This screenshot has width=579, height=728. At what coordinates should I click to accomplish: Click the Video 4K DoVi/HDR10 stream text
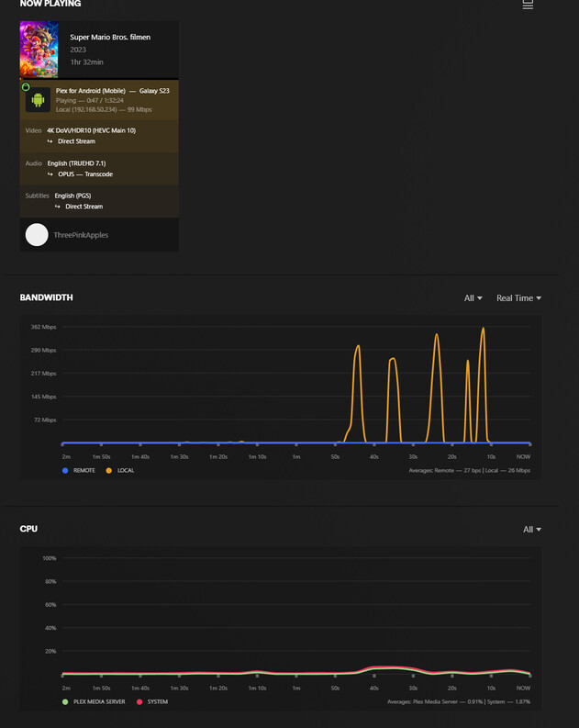[91, 130]
